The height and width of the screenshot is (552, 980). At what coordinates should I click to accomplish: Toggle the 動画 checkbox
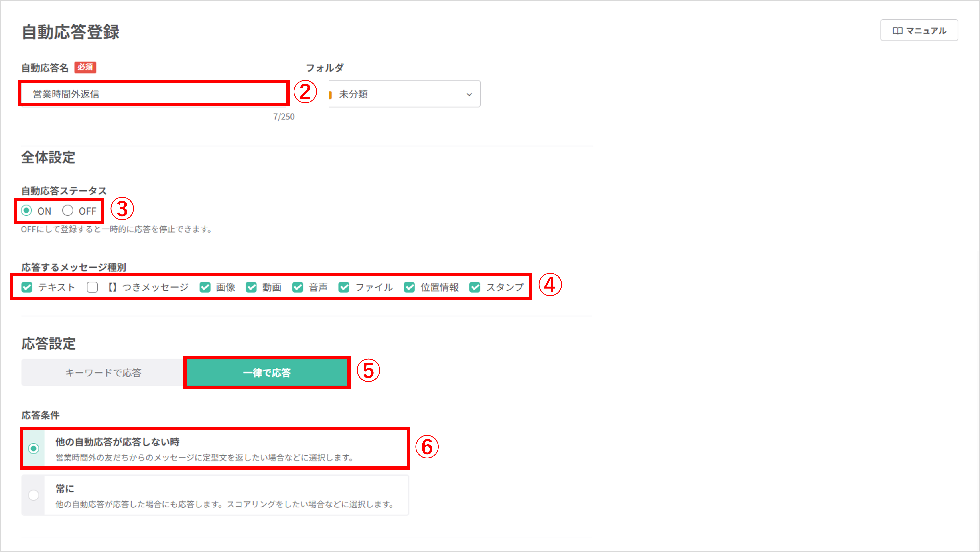tap(251, 287)
